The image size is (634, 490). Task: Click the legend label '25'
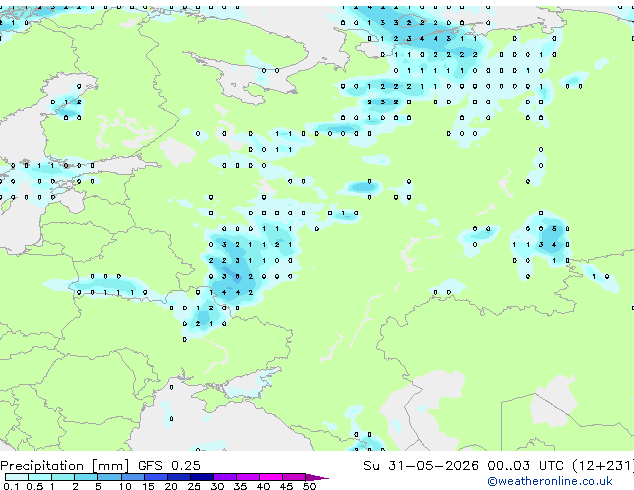[194, 486]
